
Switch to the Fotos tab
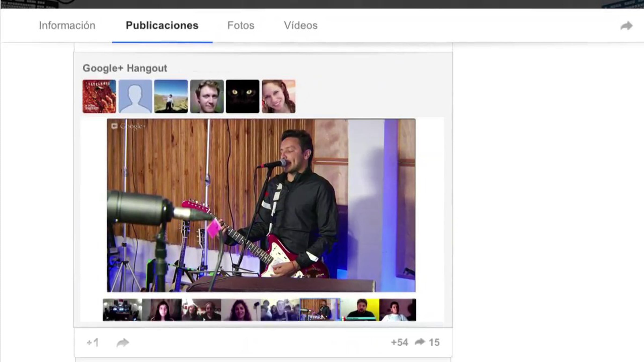click(x=241, y=25)
